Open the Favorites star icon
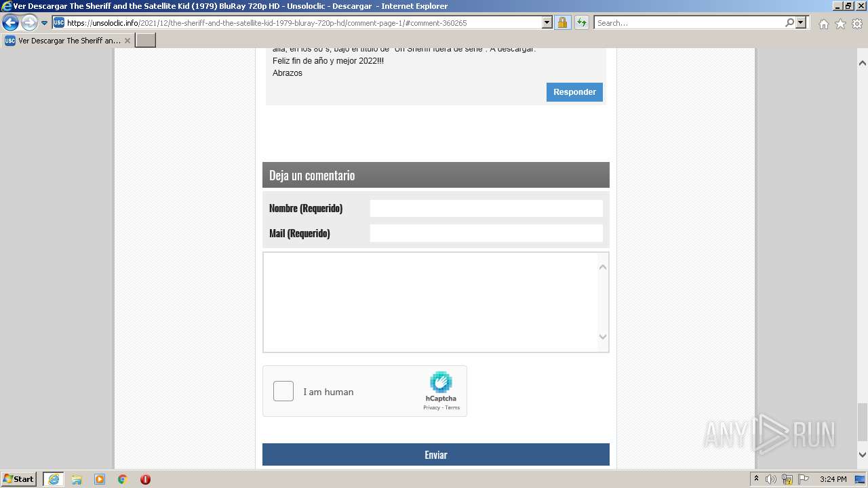868x488 pixels. [840, 24]
